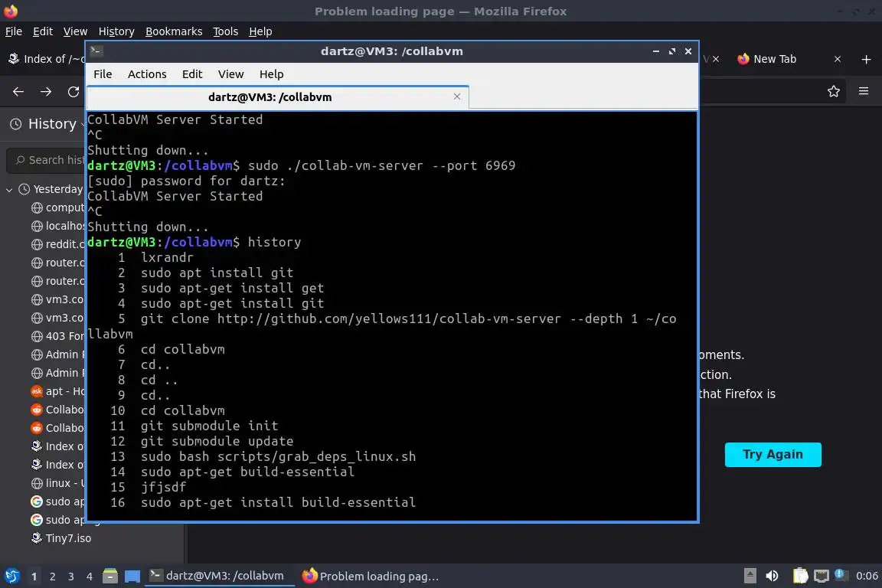Switch to the New Tab tab
This screenshot has height=588, width=882.
pos(782,58)
